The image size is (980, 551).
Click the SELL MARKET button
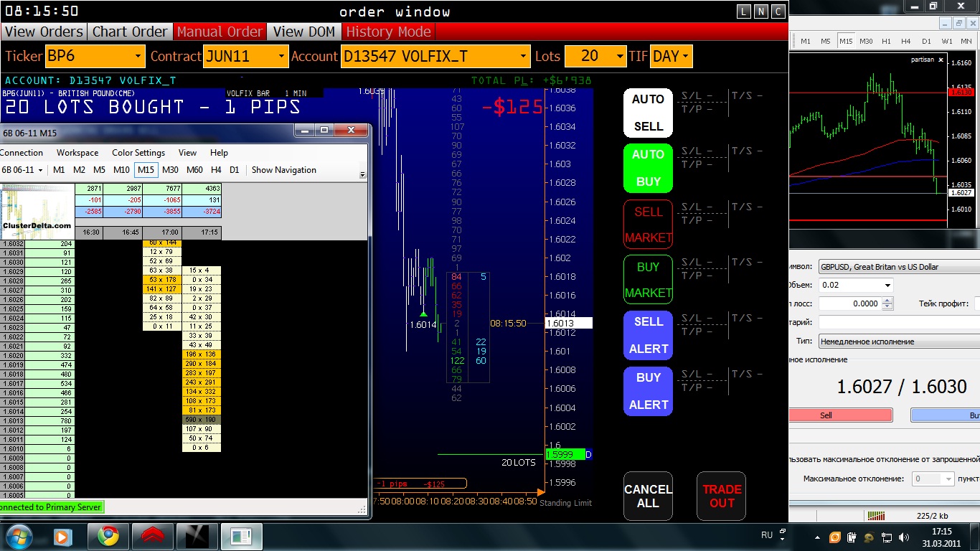coord(648,224)
